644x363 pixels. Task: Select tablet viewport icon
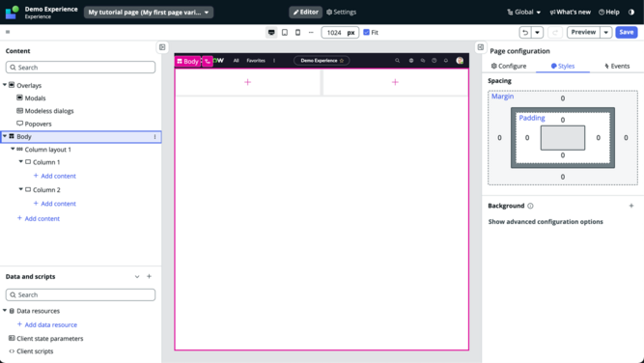(x=285, y=33)
